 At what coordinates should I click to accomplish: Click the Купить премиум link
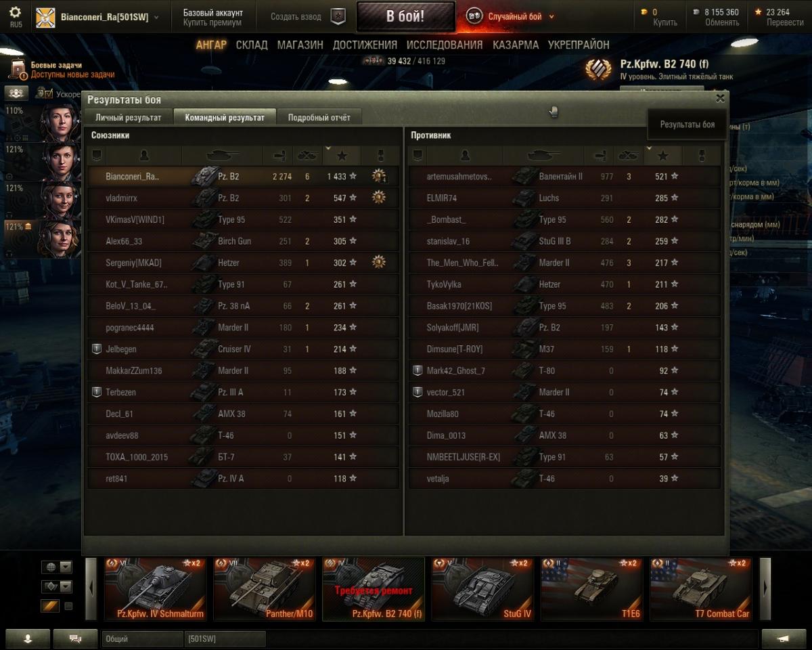click(212, 22)
